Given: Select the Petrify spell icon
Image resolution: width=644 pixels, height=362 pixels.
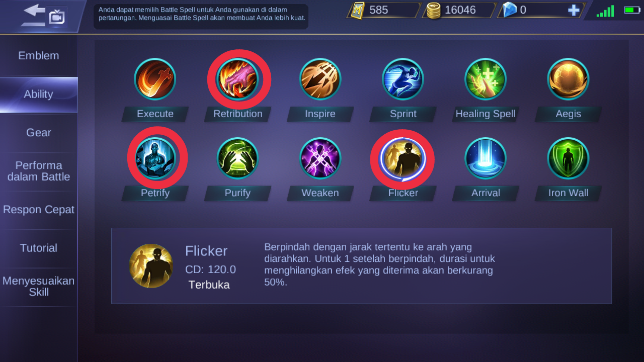Looking at the screenshot, I should [155, 158].
